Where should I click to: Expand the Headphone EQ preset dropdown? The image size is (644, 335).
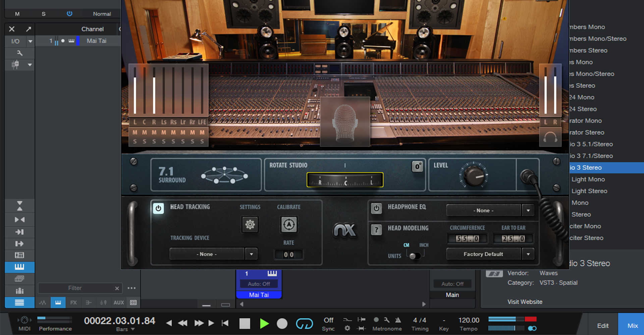pyautogui.click(x=528, y=210)
